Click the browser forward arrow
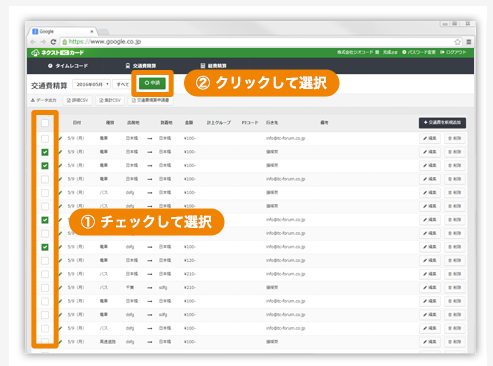493x366 pixels. click(43, 42)
